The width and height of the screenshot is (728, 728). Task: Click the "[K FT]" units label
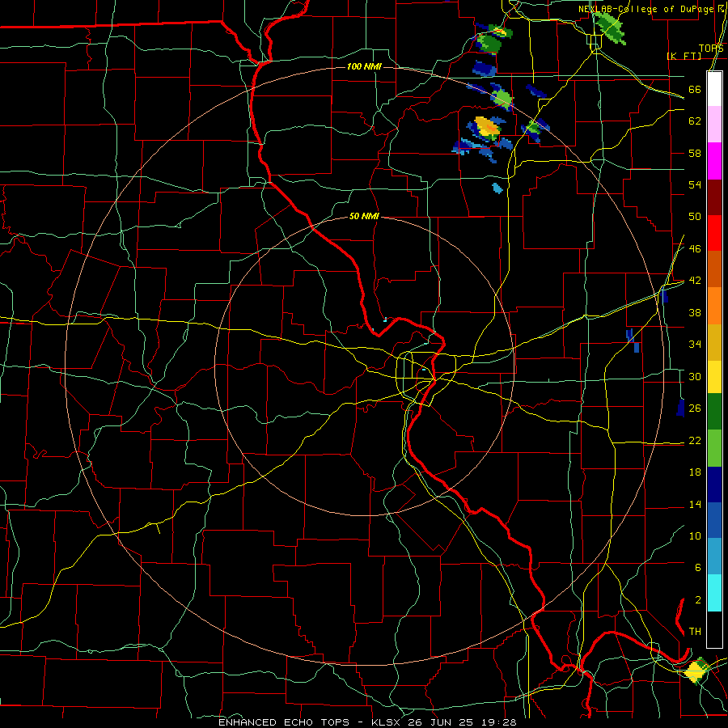684,56
